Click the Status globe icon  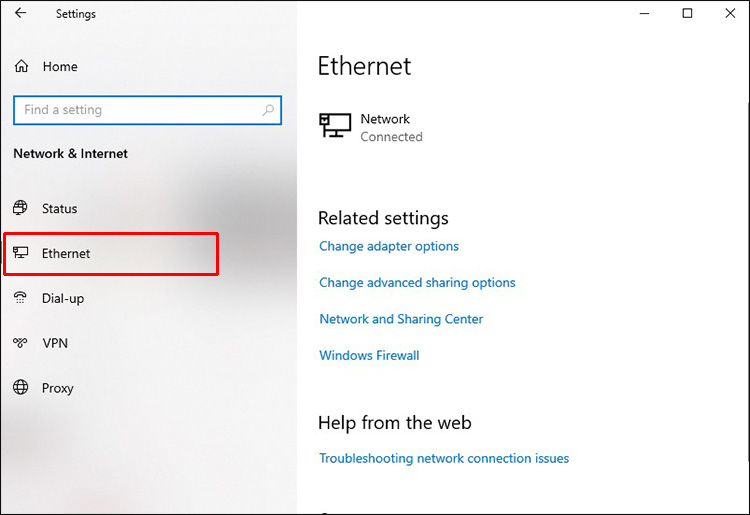pos(21,208)
